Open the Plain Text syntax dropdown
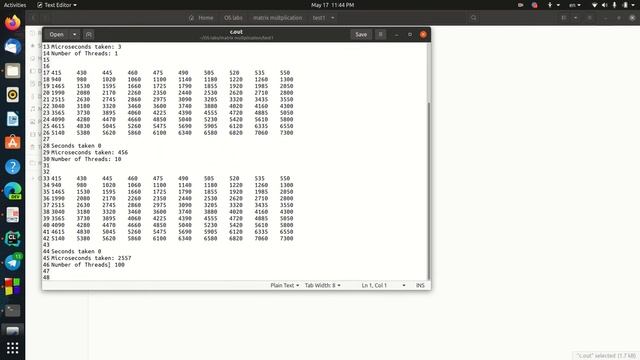 tap(284, 285)
